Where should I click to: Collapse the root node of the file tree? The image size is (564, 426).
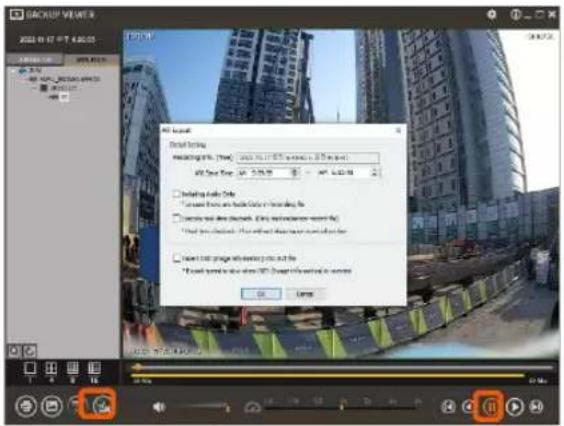tap(14, 71)
